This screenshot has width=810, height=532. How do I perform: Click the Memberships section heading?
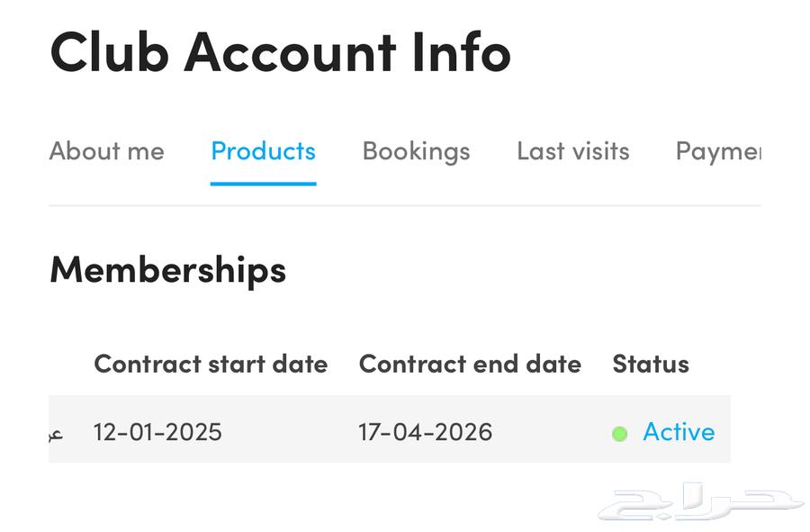pos(168,269)
